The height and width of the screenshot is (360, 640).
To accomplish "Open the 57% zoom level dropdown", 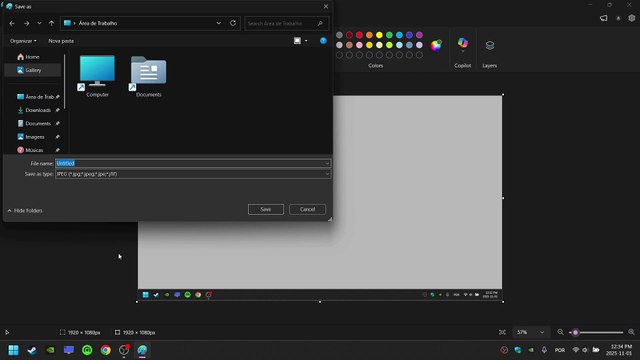I will (531, 332).
